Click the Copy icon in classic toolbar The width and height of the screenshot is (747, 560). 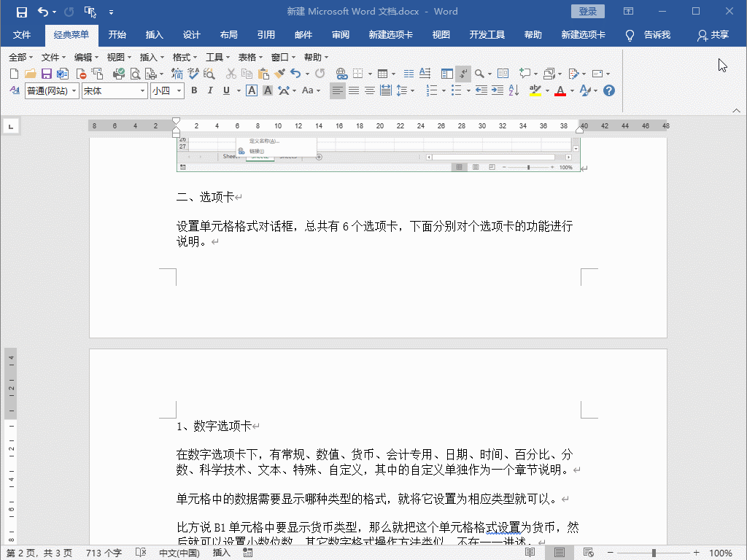coord(247,74)
